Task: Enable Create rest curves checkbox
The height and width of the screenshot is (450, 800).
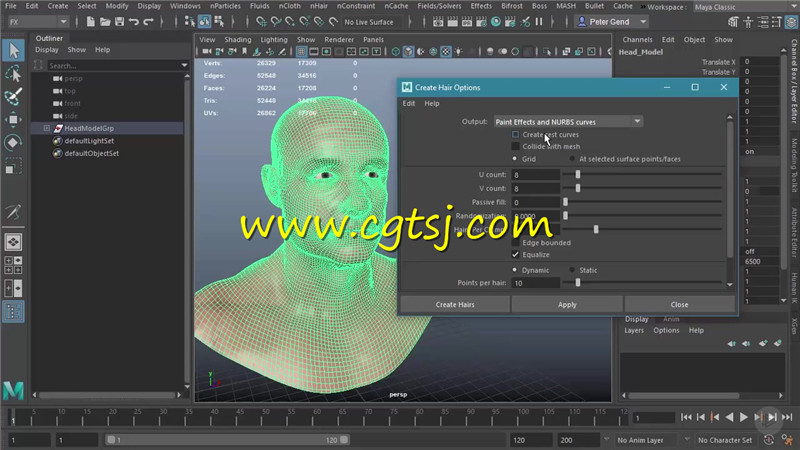Action: [515, 135]
